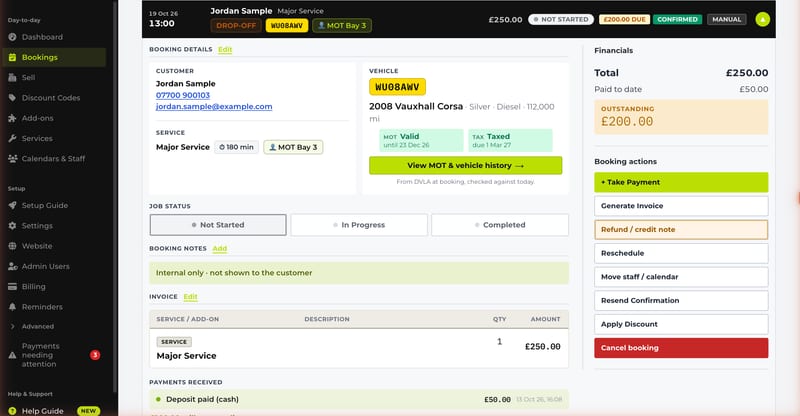
Task: Click the CONFIRMED badge
Action: (677, 19)
